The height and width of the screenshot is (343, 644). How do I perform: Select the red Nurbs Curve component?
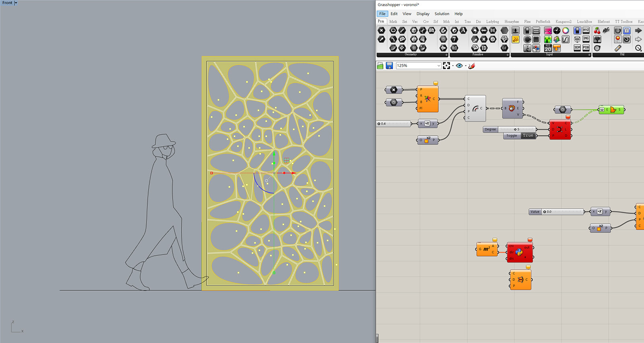(560, 129)
